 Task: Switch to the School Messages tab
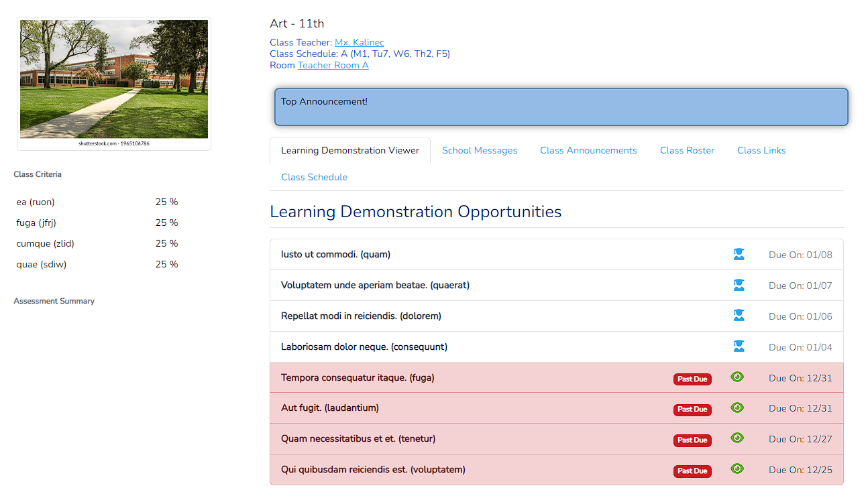pos(480,150)
